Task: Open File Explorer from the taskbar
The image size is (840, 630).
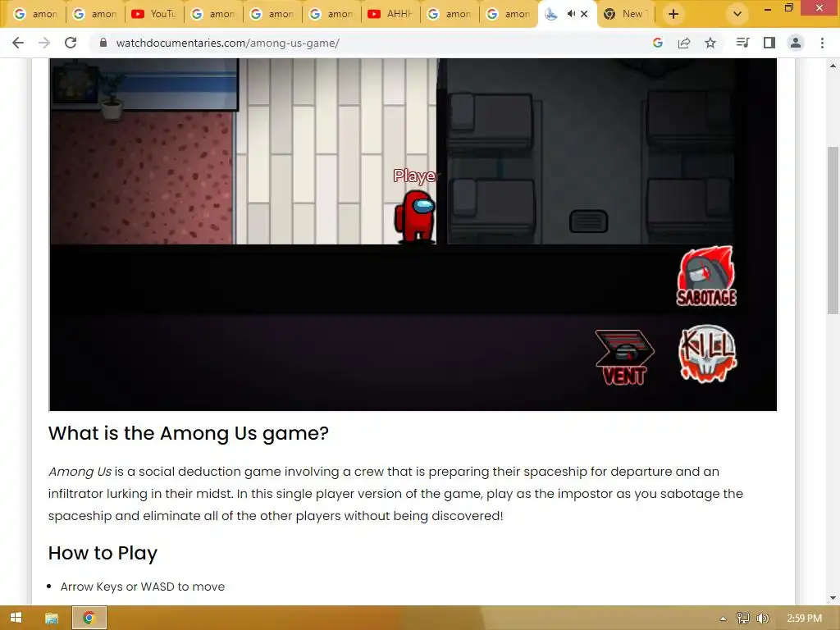Action: (x=52, y=618)
